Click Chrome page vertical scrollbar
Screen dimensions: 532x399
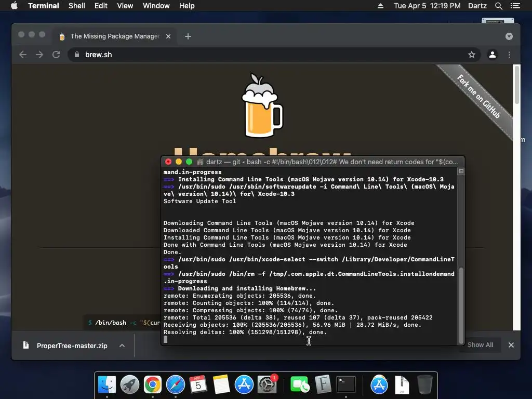coord(516,85)
